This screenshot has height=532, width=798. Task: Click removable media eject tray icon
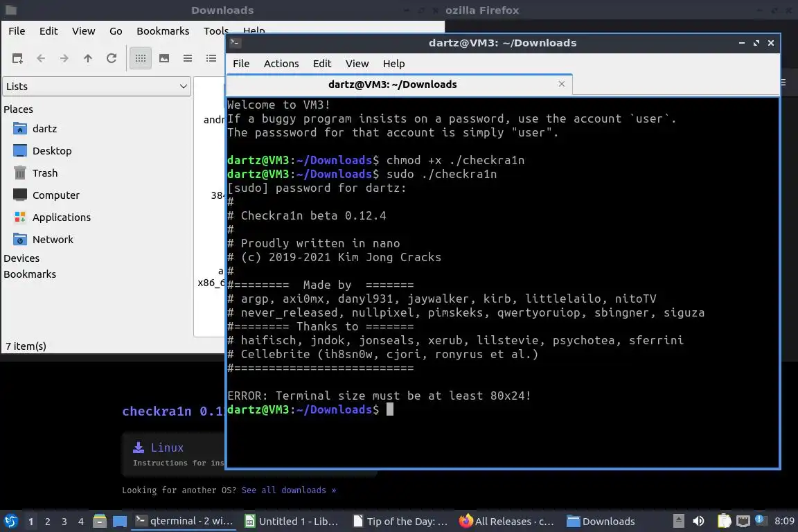pos(678,521)
